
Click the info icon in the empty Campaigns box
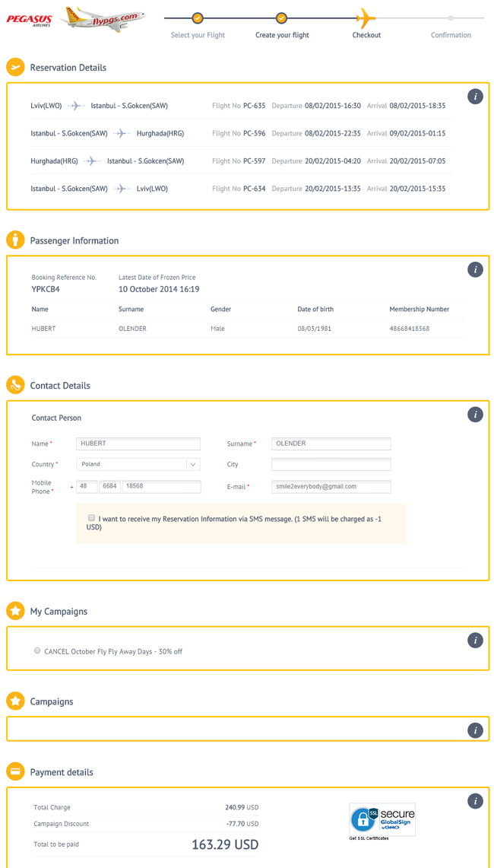[x=475, y=730]
